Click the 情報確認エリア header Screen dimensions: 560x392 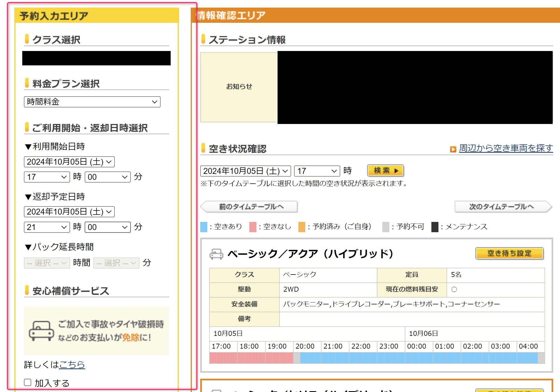pyautogui.click(x=376, y=15)
